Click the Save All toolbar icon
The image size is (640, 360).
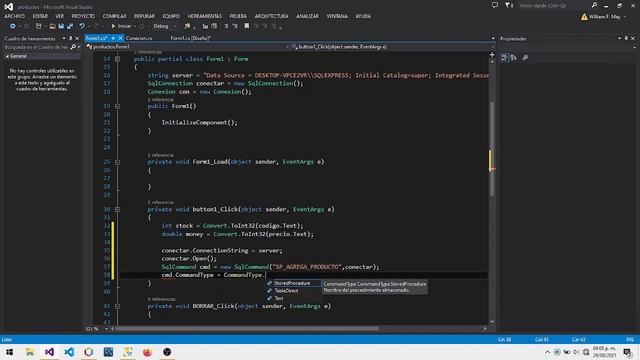(x=70, y=26)
